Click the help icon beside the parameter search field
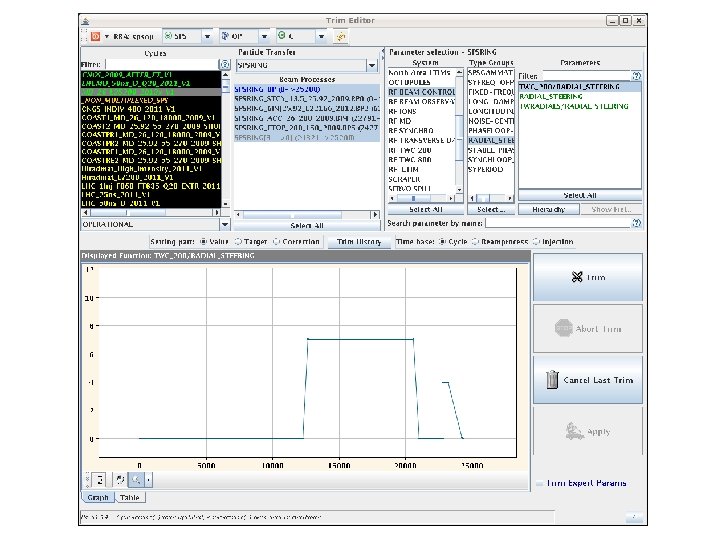 [x=636, y=223]
